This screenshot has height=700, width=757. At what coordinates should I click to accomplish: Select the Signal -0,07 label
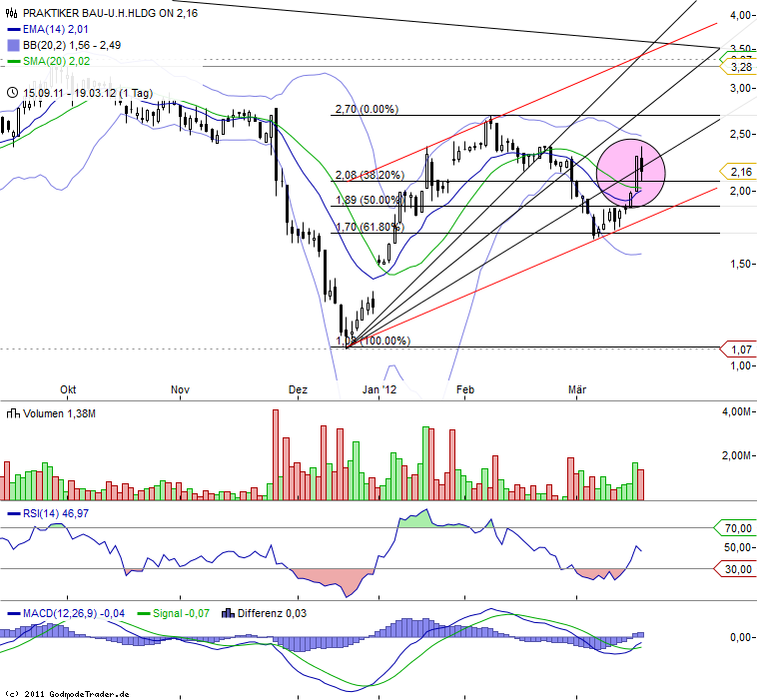point(181,613)
